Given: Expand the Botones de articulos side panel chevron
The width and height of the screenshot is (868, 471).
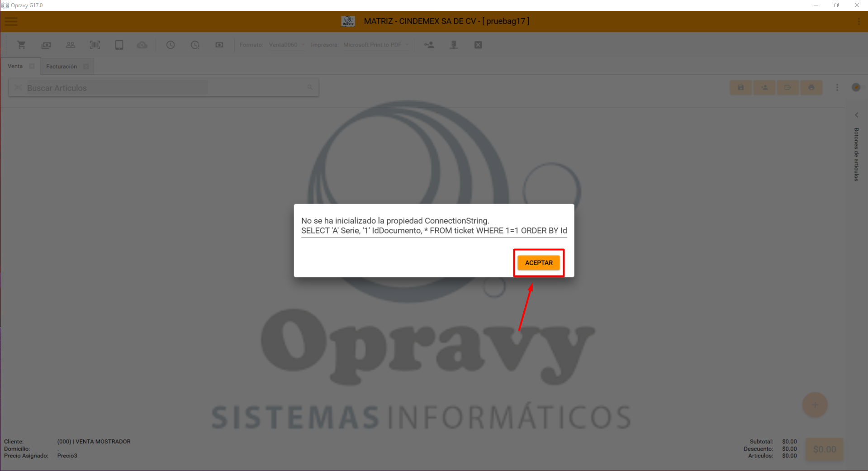Looking at the screenshot, I should 856,115.
